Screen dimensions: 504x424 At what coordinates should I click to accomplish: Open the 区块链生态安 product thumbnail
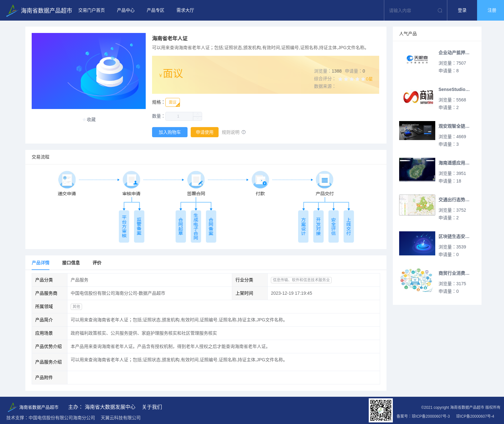pyautogui.click(x=417, y=243)
